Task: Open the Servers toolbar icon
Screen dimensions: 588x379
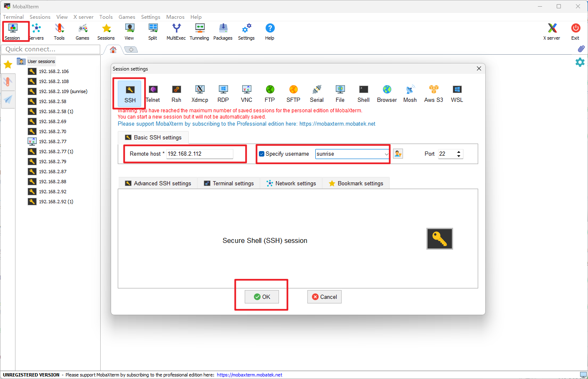Action: 36,32
